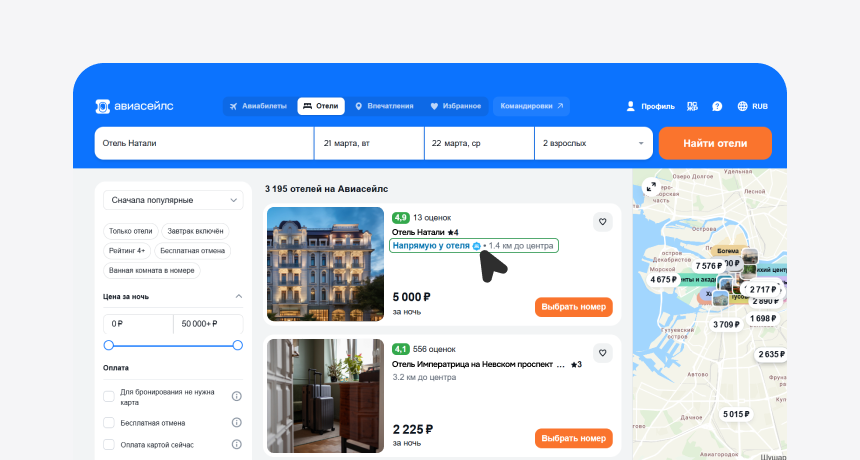
Task: Open info icon next to Оплата картой сейчас
Action: click(x=237, y=445)
